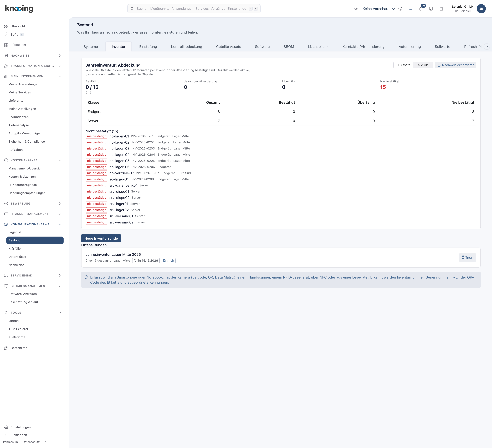Click list entry nb-vertrieb-07
This screenshot has width=492, height=448.
[121, 173]
